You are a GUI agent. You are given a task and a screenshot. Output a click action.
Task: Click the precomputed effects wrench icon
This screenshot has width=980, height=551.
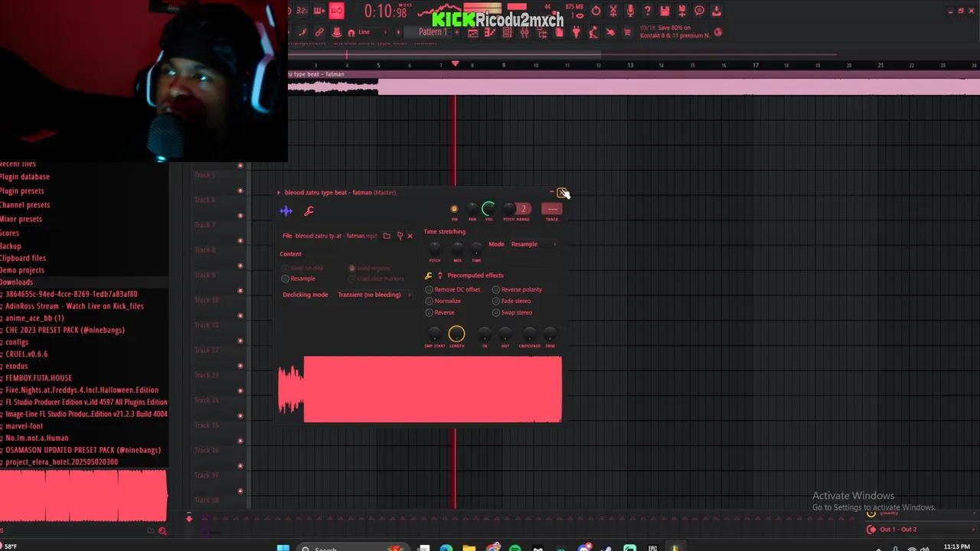(429, 275)
